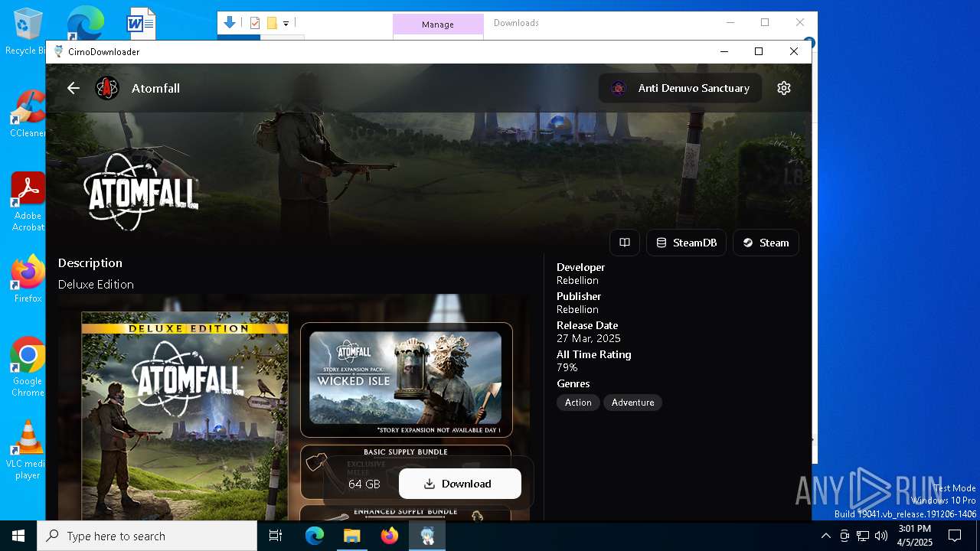
Task: Maximize the Downloads Explorer window
Action: [765, 23]
